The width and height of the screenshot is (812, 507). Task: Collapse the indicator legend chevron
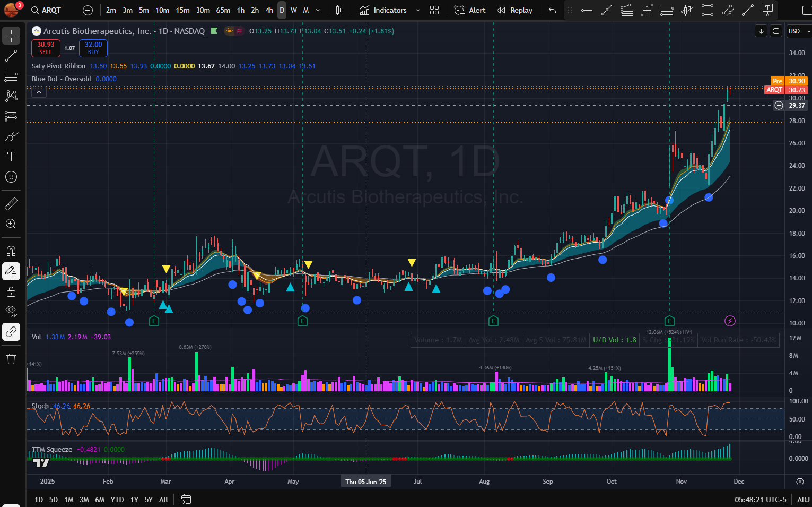39,92
